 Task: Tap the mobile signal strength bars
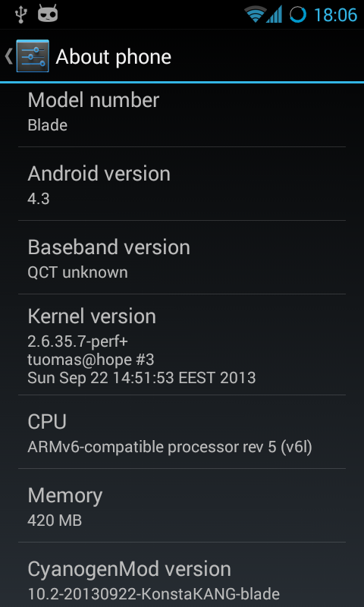[274, 14]
